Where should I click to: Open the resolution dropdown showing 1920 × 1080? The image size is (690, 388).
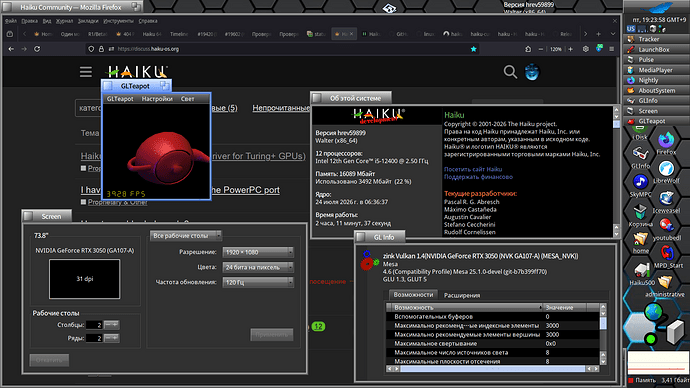coord(258,252)
